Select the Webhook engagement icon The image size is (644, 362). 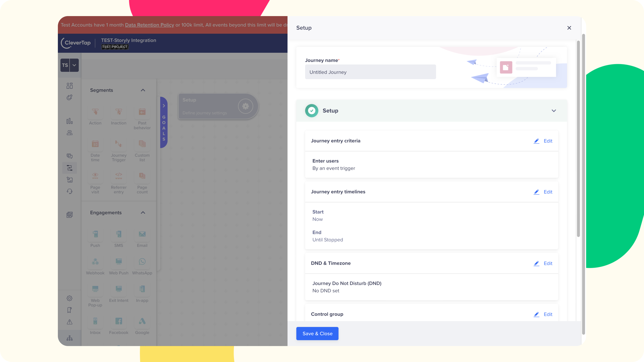(x=95, y=262)
